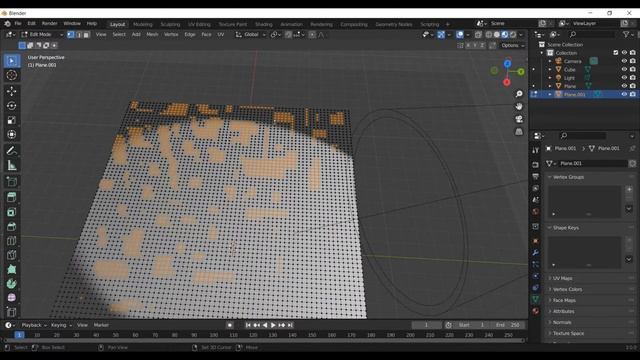Select the Spin tool
Viewport: 640px width, 360px height.
tap(12, 284)
